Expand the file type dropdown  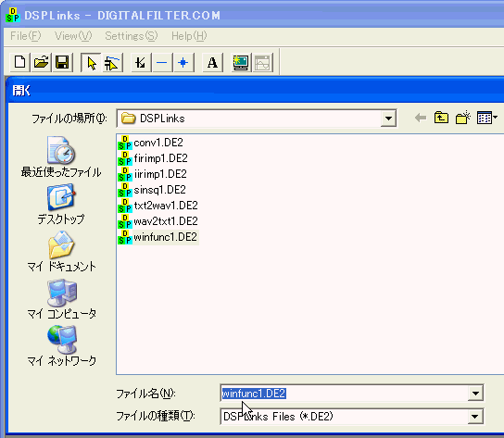475,417
